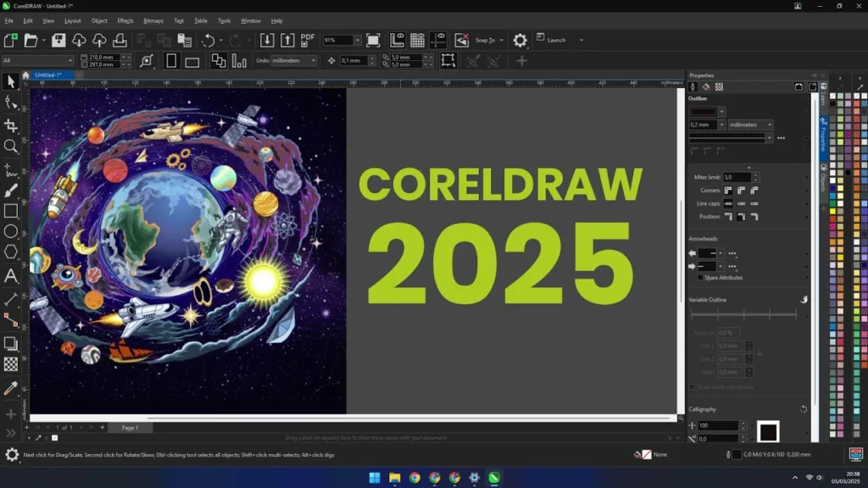Toggle the middle Corners style option
Screen dimensions: 868x488
click(x=740, y=190)
